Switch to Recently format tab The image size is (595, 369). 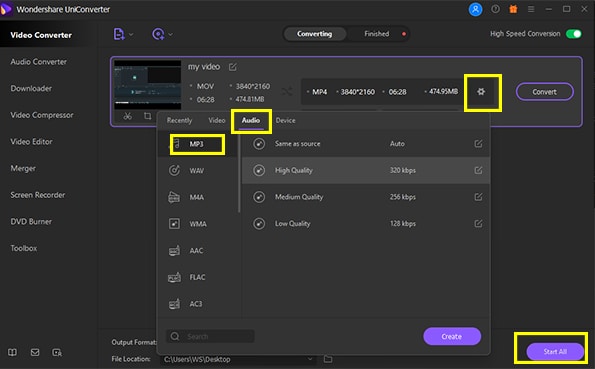[x=179, y=120]
